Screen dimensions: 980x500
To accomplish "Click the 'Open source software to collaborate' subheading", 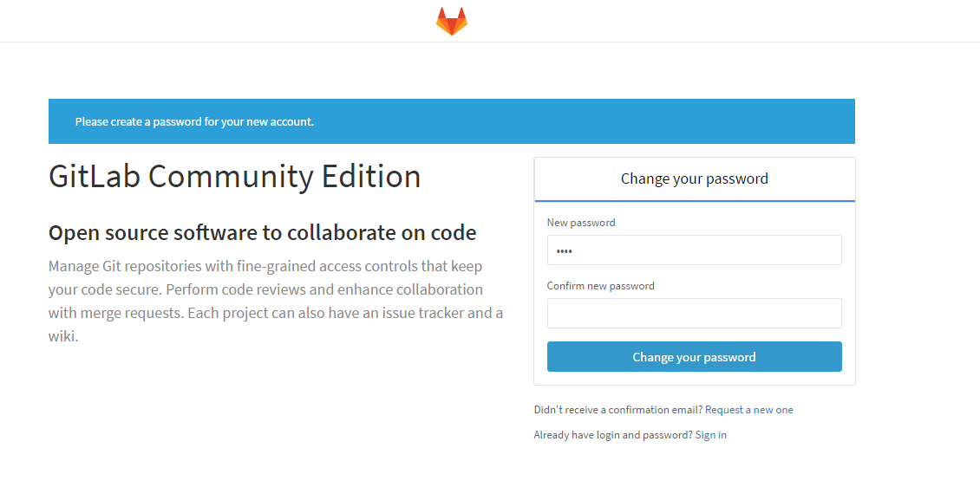I will click(263, 233).
